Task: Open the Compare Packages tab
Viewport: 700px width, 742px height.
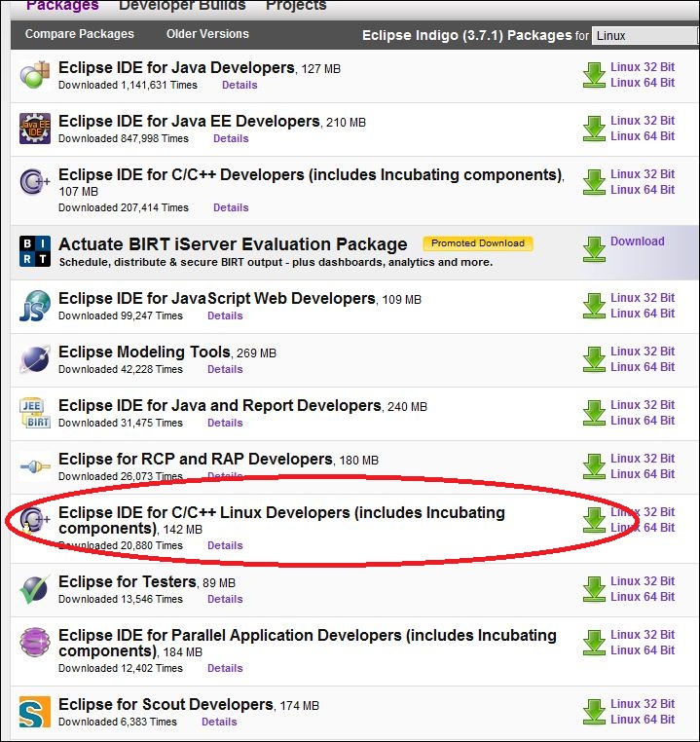Action: pos(80,34)
